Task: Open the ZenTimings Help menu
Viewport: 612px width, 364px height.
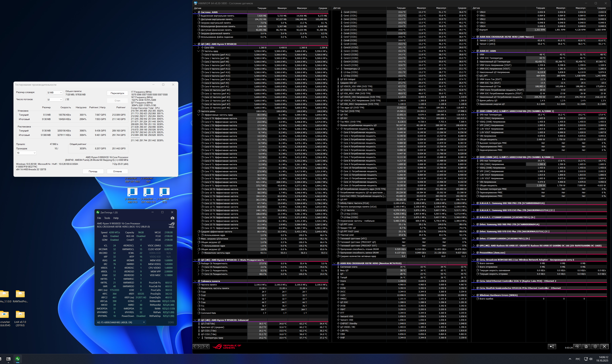Action: tap(116, 218)
